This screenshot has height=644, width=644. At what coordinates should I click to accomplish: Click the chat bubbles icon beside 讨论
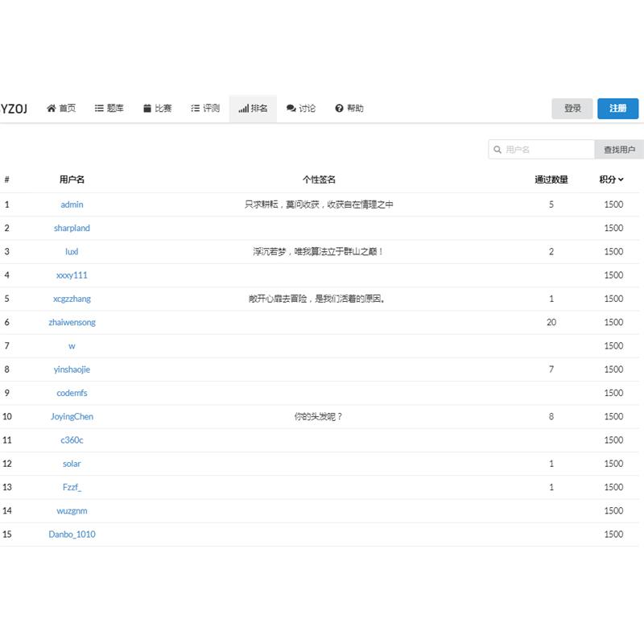point(291,109)
